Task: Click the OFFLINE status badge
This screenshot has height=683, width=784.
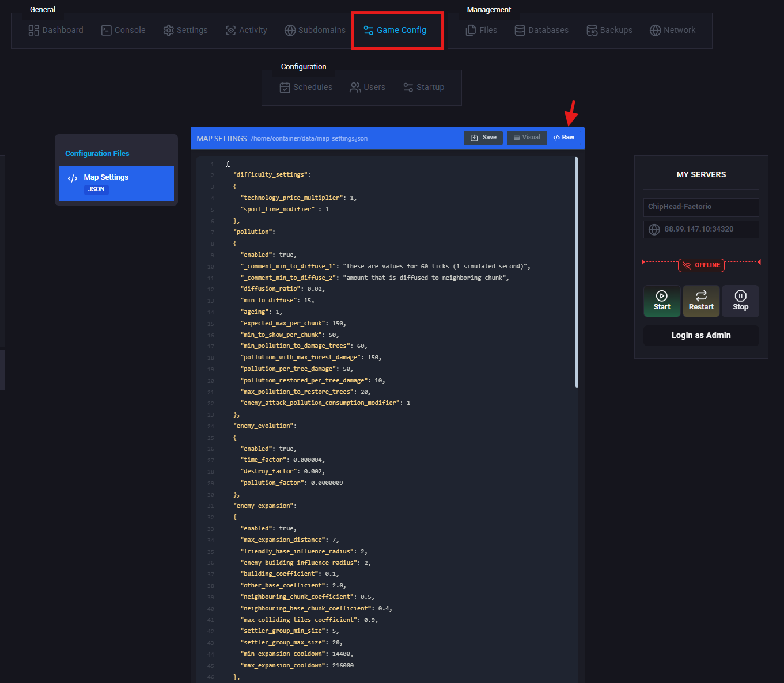Action: click(701, 265)
